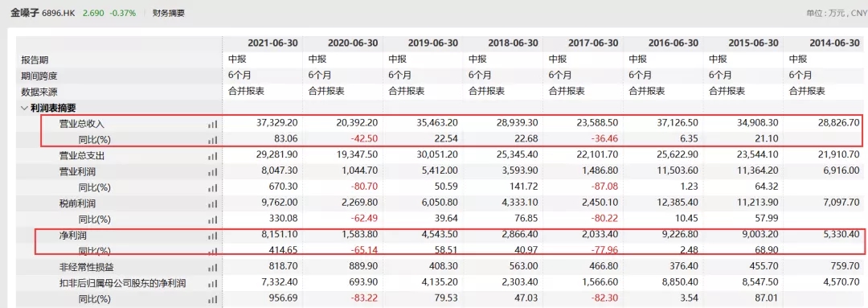Open chart icon for 非经常性损益 row

pyautogui.click(x=213, y=268)
